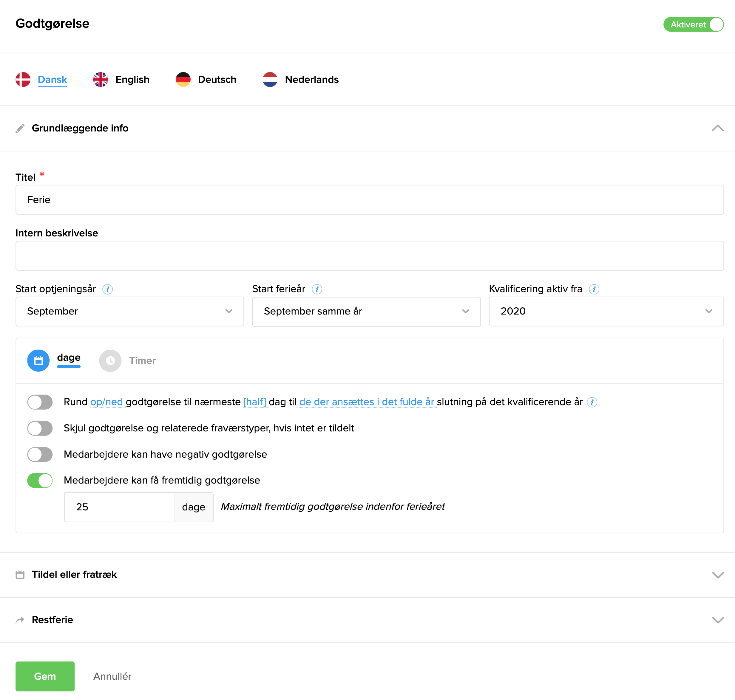Click the Netherlands flag icon
The image size is (735, 700).
[270, 80]
